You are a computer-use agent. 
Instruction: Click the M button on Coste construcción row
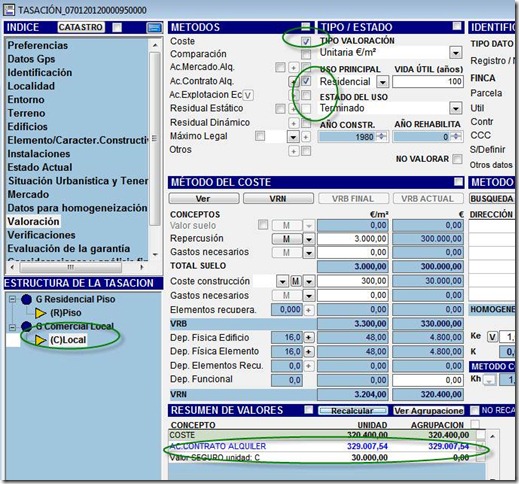click(x=296, y=282)
